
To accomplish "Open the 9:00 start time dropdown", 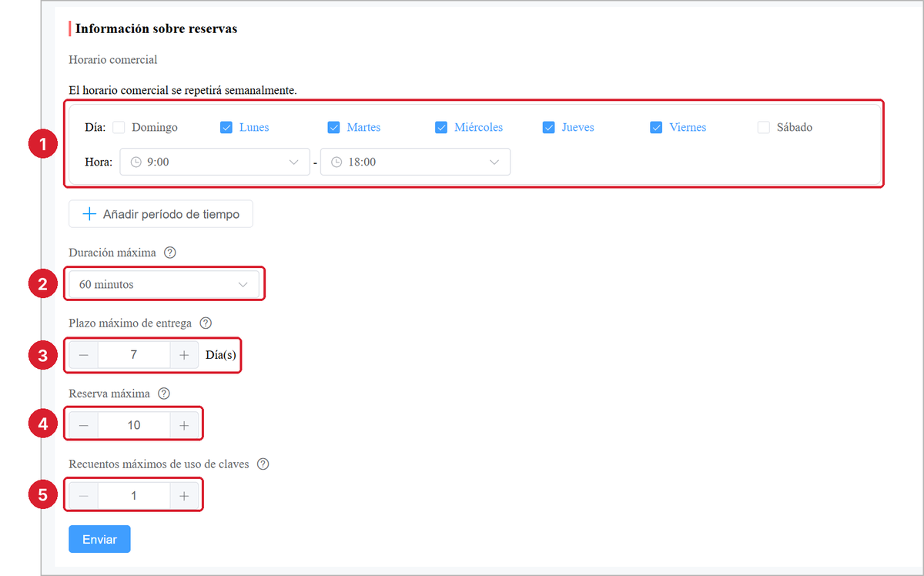I will 215,162.
